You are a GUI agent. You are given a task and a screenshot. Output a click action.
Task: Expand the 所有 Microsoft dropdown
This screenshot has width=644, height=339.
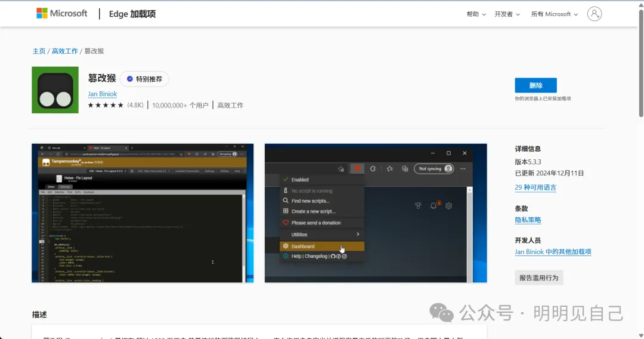554,14
